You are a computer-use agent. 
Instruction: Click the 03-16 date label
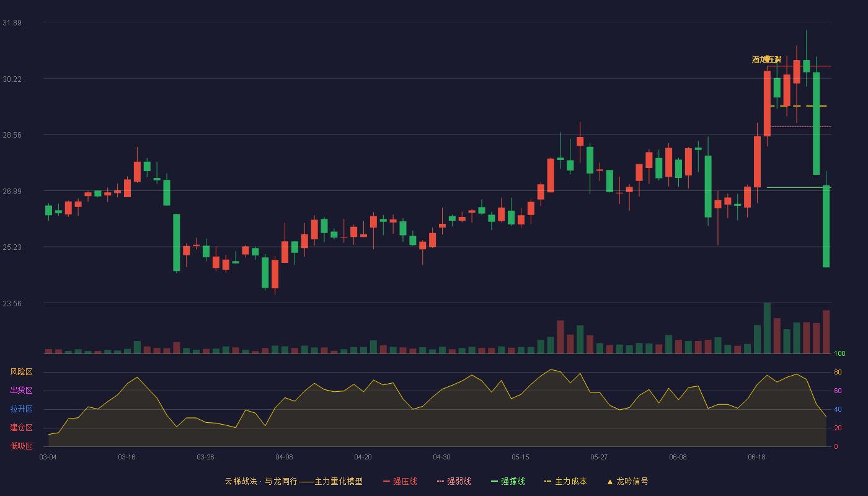click(126, 457)
